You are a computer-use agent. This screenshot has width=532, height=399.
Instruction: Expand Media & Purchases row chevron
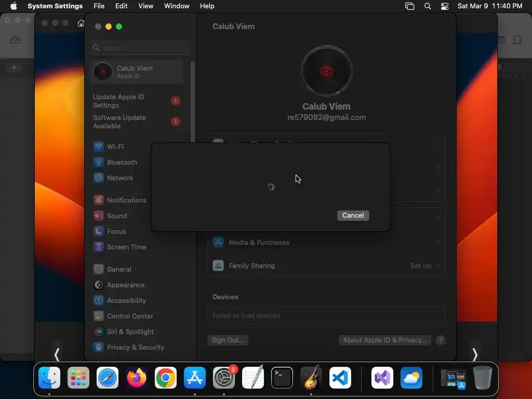pos(438,242)
